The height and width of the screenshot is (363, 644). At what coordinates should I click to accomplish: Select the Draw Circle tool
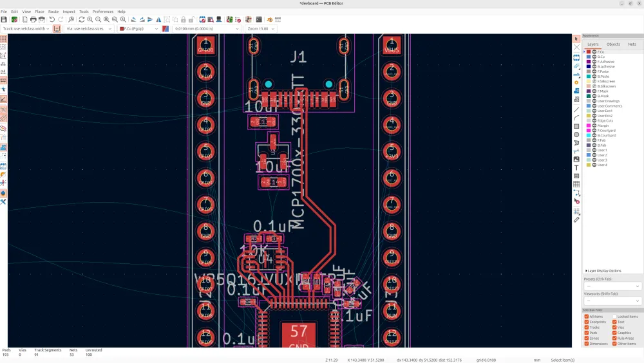point(576,135)
